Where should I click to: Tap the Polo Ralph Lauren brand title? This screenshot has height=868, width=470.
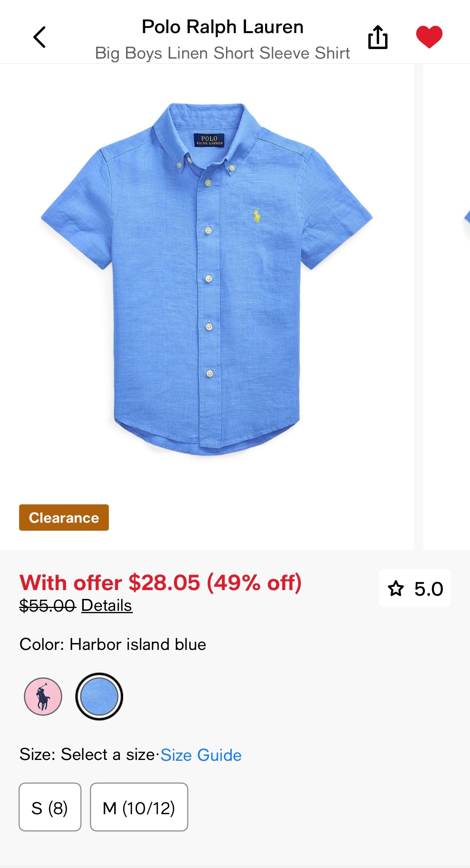point(222,27)
